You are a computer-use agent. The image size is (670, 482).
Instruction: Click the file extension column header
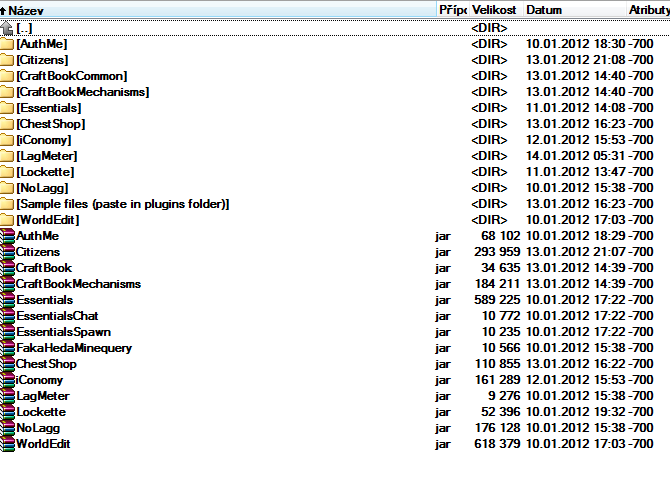(x=451, y=9)
